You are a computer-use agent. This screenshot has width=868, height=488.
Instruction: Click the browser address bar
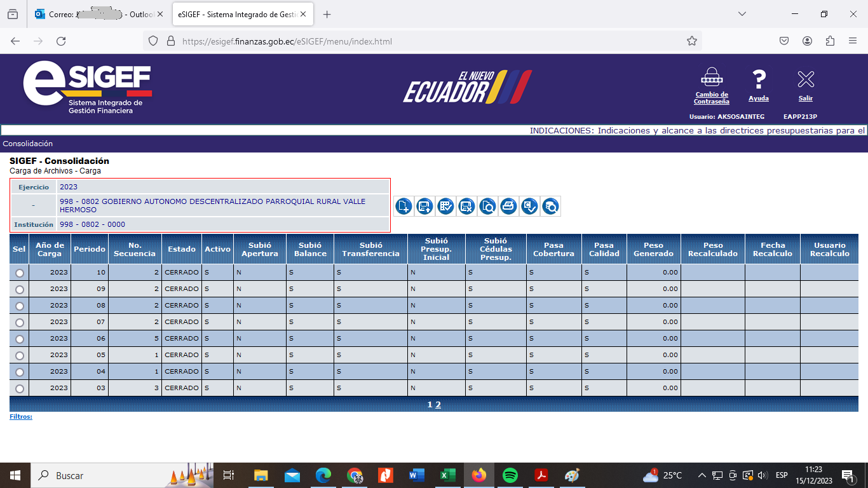pyautogui.click(x=419, y=41)
